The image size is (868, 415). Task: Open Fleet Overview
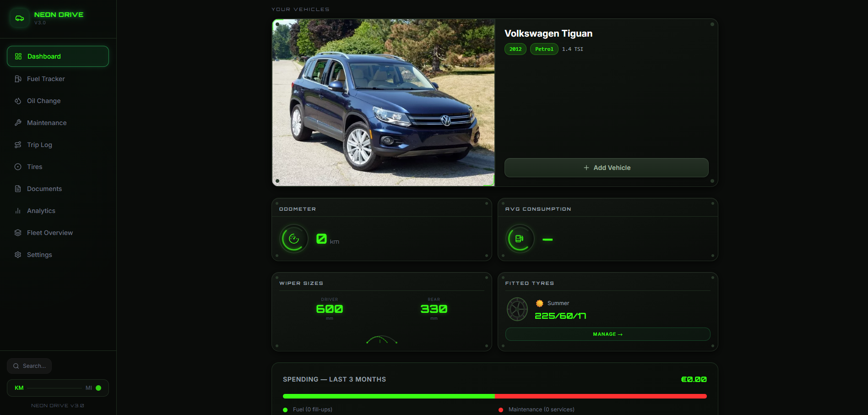click(x=58, y=233)
